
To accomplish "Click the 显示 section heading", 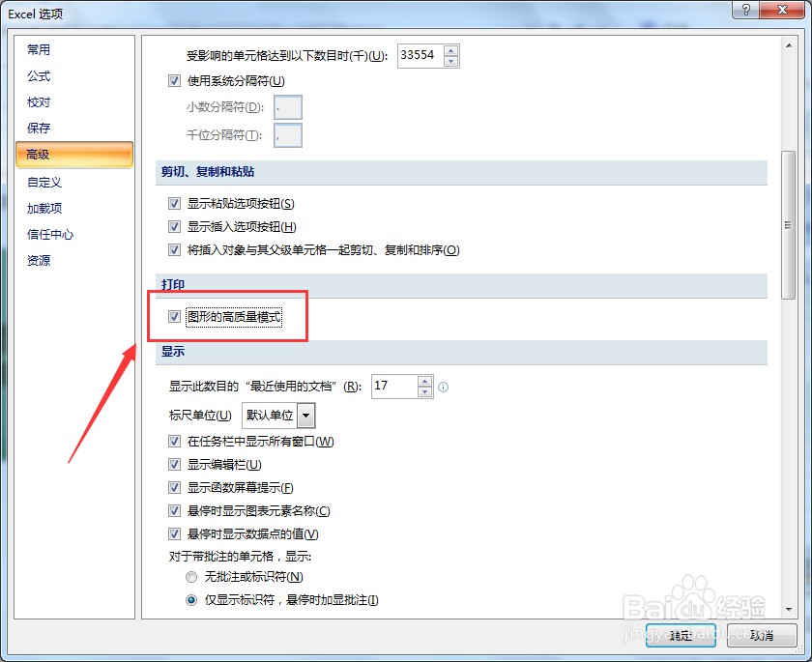I will [173, 352].
